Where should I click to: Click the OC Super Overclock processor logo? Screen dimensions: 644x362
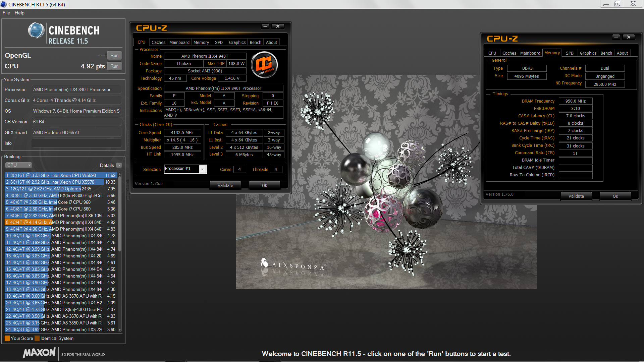point(265,65)
